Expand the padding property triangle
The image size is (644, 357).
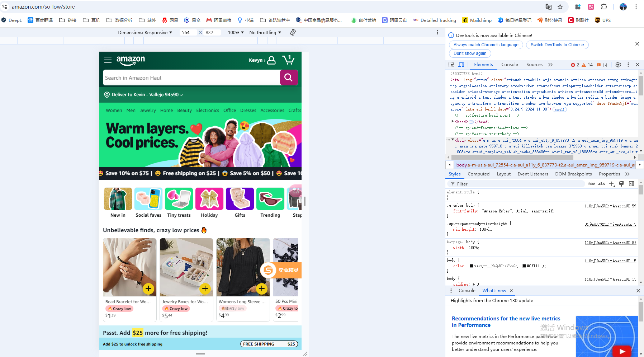coord(474,284)
